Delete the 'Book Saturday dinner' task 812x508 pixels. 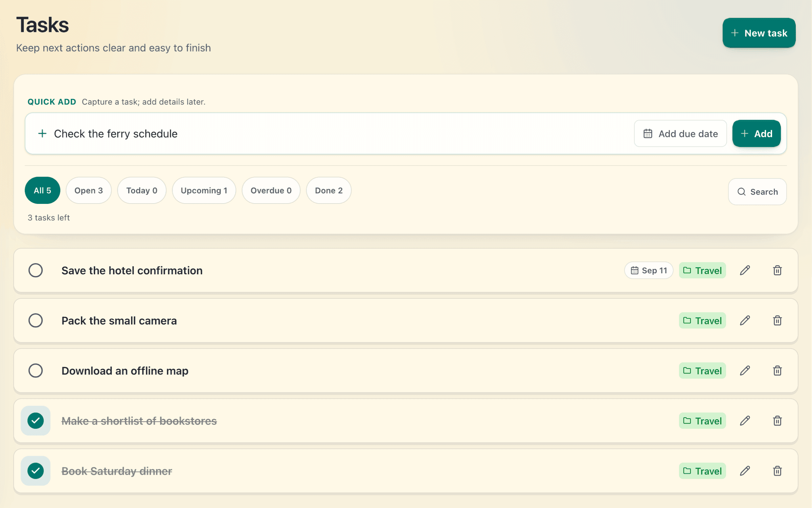[777, 471]
